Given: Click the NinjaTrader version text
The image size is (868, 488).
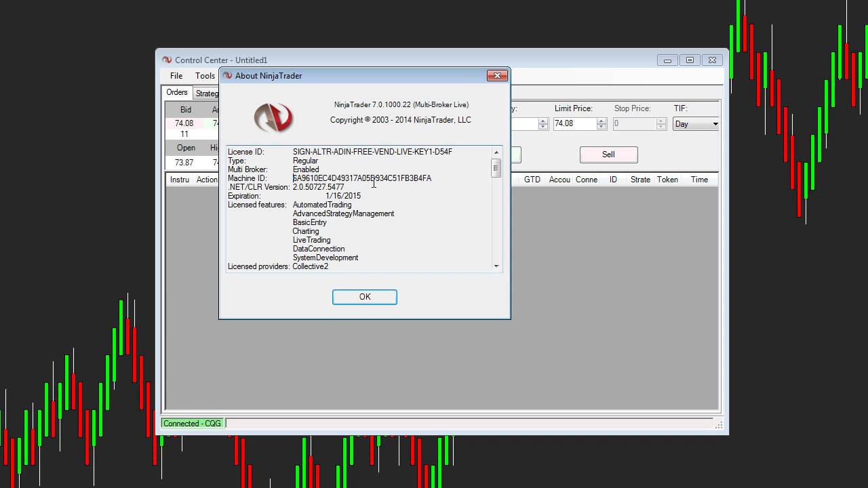Looking at the screenshot, I should pyautogui.click(x=401, y=104).
